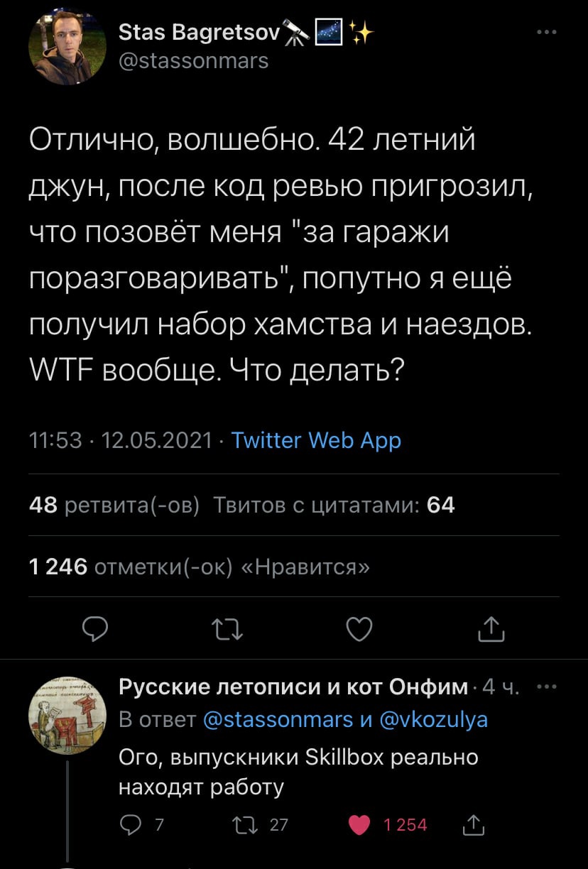Image resolution: width=588 pixels, height=869 pixels.
Task: Open the more options menu on the reply
Action: coord(547,684)
